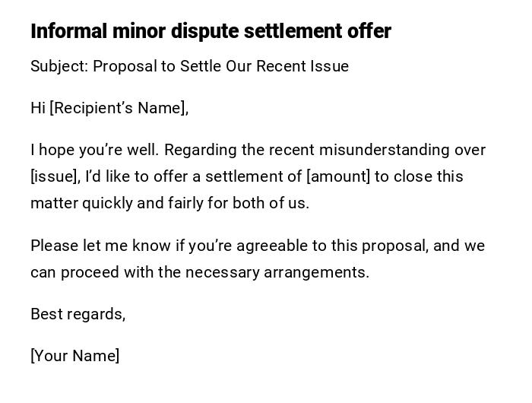Click the word 'misunderstanding' in first paragraph

click(x=384, y=150)
